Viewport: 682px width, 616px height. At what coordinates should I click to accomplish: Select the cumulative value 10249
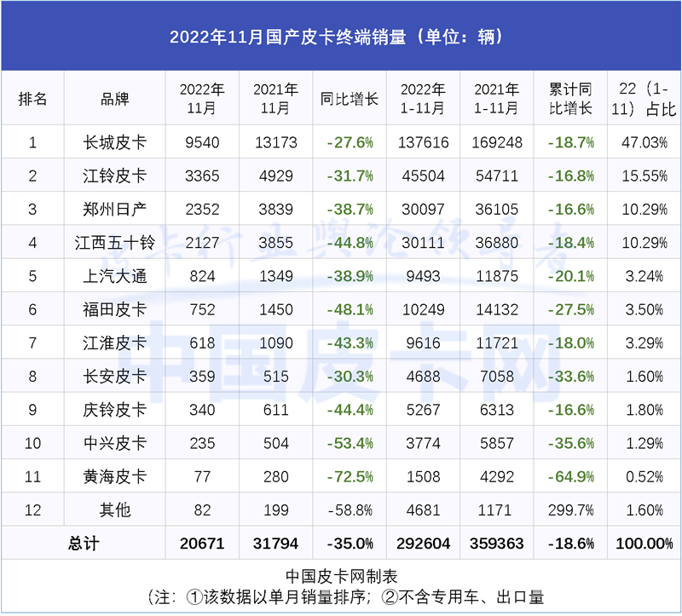pyautogui.click(x=423, y=310)
